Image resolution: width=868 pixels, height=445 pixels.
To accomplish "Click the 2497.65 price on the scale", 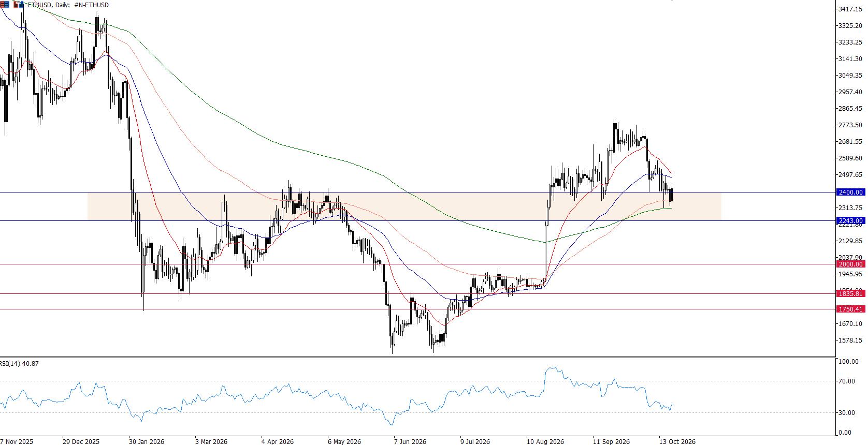I will 850,175.
